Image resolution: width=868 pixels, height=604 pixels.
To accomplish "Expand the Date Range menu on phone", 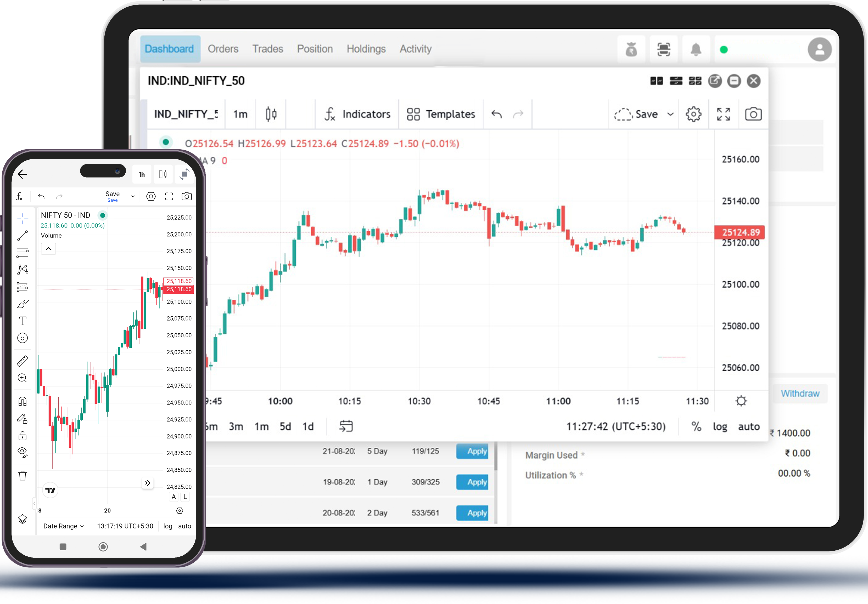I will tap(64, 526).
